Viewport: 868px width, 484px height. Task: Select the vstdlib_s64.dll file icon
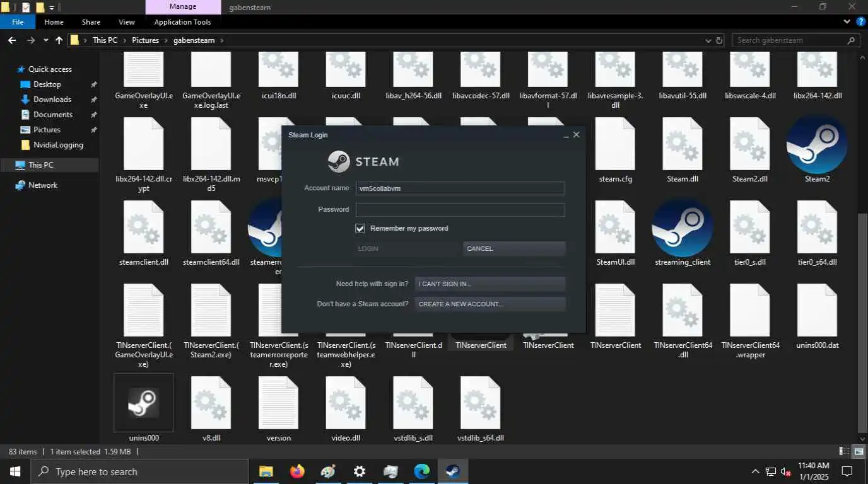(x=481, y=403)
